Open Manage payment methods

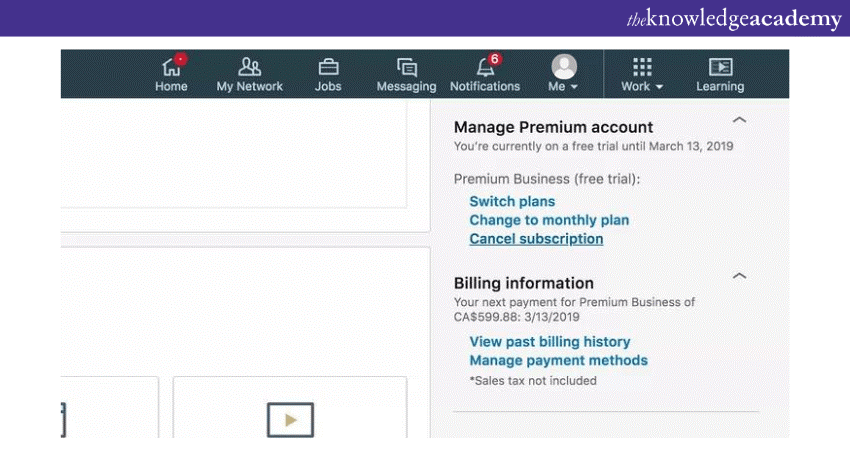point(558,360)
